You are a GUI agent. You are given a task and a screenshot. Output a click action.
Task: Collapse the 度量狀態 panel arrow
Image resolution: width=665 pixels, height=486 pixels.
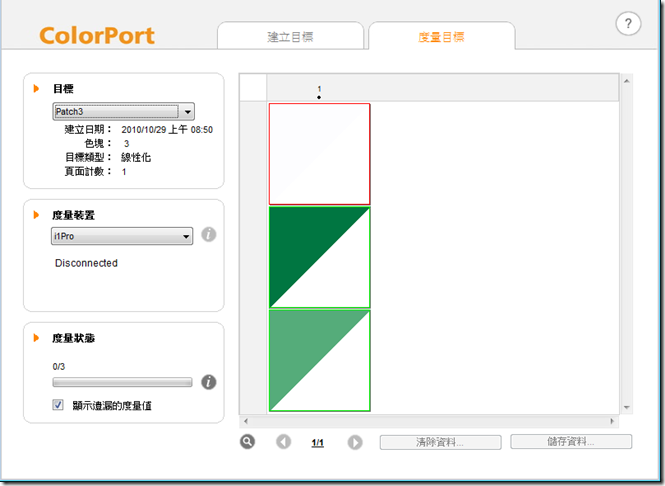click(36, 338)
